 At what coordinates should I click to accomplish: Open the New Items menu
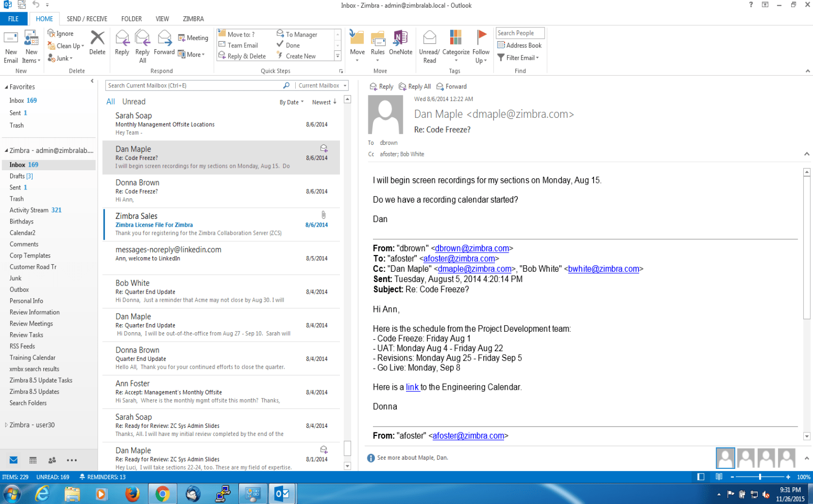31,47
